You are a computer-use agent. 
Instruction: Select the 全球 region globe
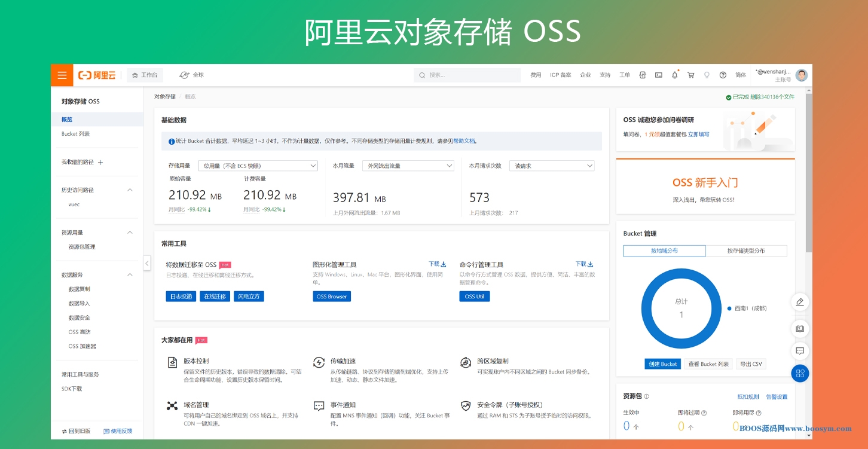tap(192, 75)
